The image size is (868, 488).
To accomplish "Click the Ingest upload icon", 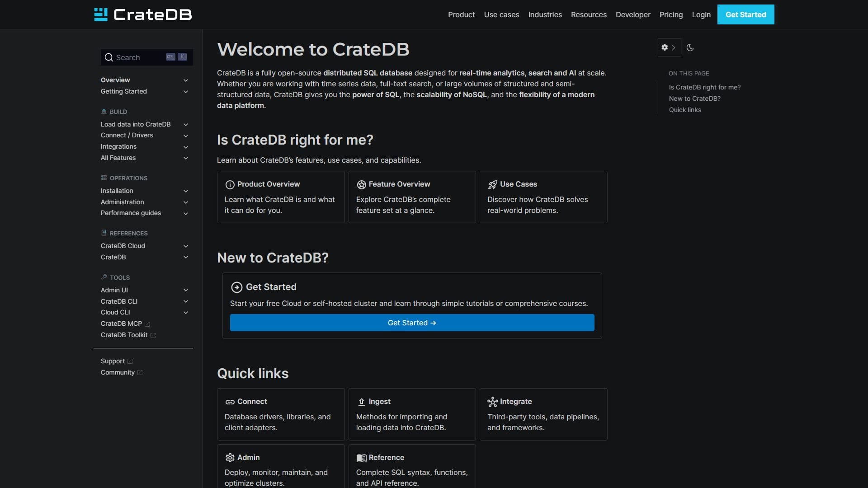I will pos(361,402).
